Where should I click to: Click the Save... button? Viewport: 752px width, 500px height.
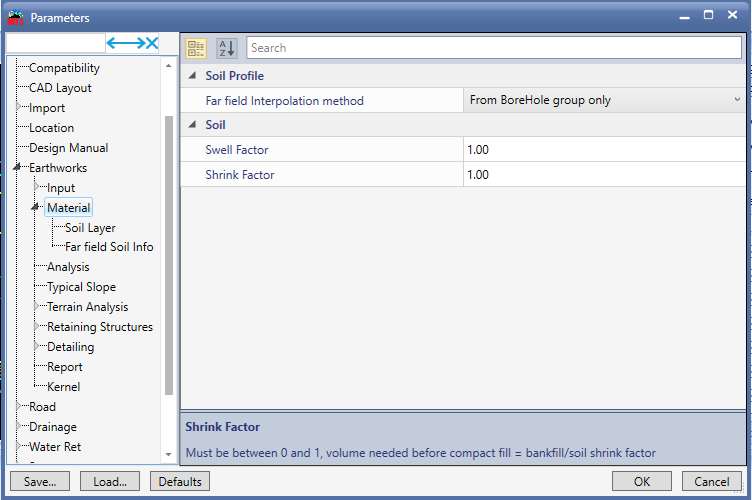[x=40, y=481]
